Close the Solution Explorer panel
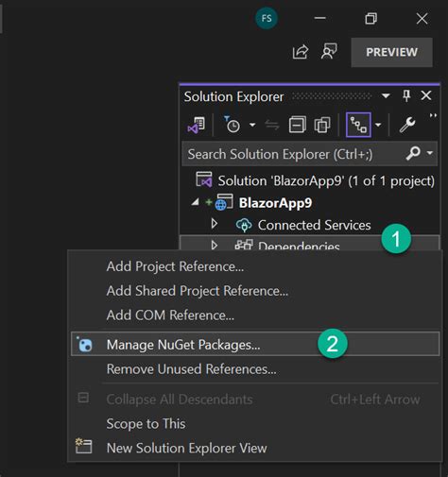448x477 pixels. pos(426,95)
